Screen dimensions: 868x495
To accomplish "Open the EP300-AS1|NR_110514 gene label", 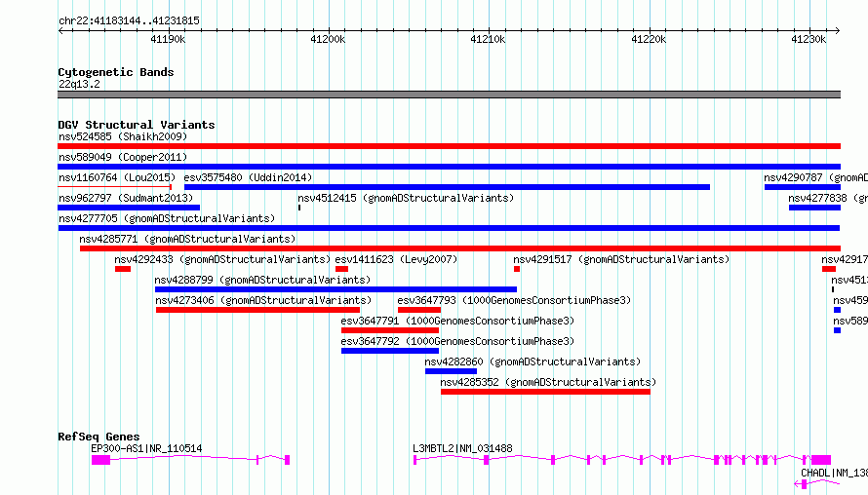I will pyautogui.click(x=146, y=448).
